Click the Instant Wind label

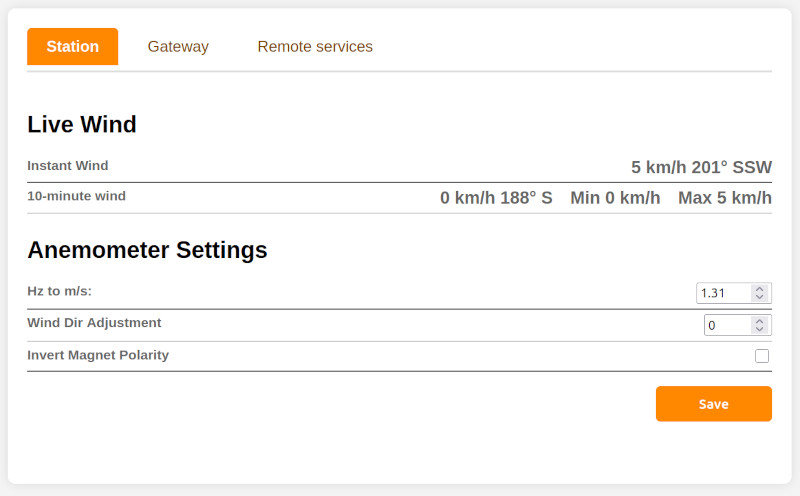(68, 166)
